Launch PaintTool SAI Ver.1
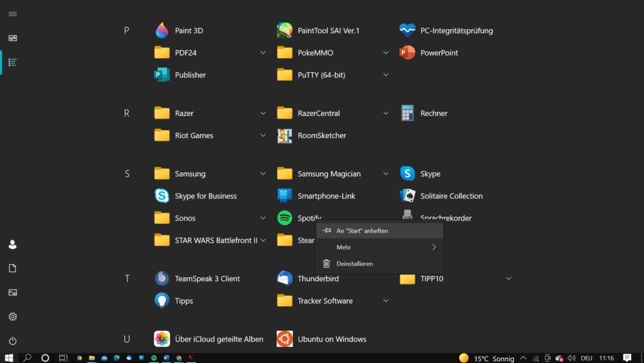This screenshot has width=644, height=363. tap(318, 30)
